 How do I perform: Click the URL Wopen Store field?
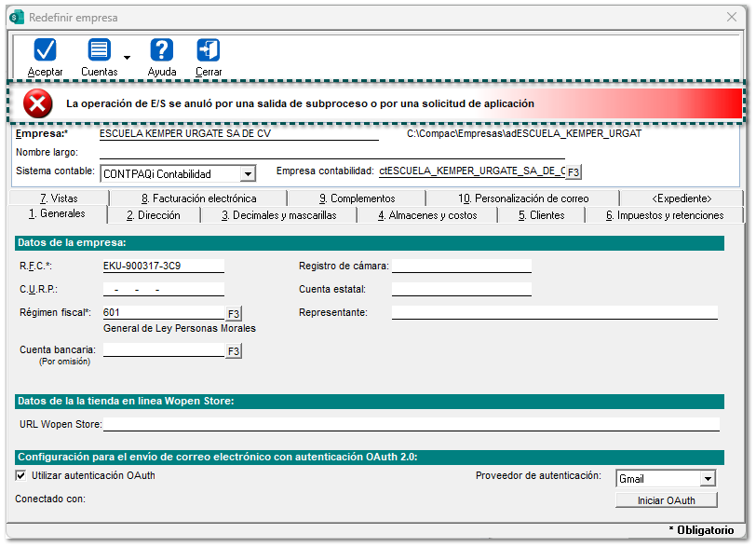[x=412, y=425]
